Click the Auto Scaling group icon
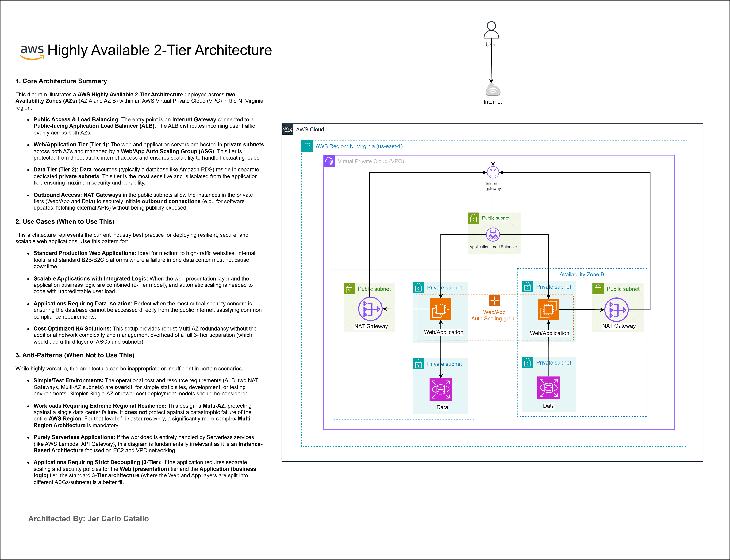The width and height of the screenshot is (730, 560). 494,300
